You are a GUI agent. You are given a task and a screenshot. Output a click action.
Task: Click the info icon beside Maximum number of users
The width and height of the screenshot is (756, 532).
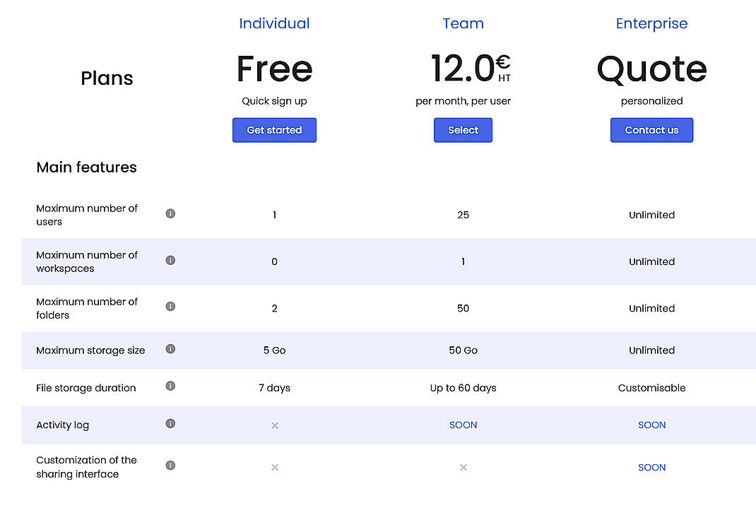click(170, 215)
